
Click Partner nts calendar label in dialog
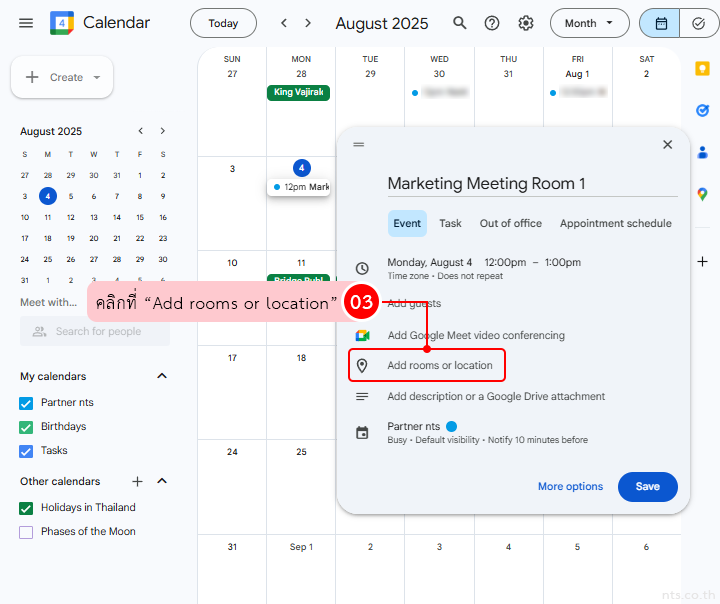(413, 427)
